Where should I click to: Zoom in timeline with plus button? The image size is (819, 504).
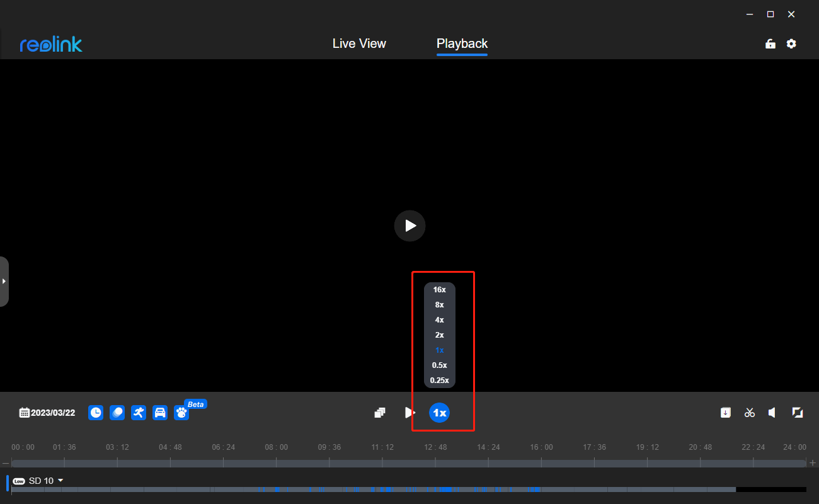[x=813, y=463]
